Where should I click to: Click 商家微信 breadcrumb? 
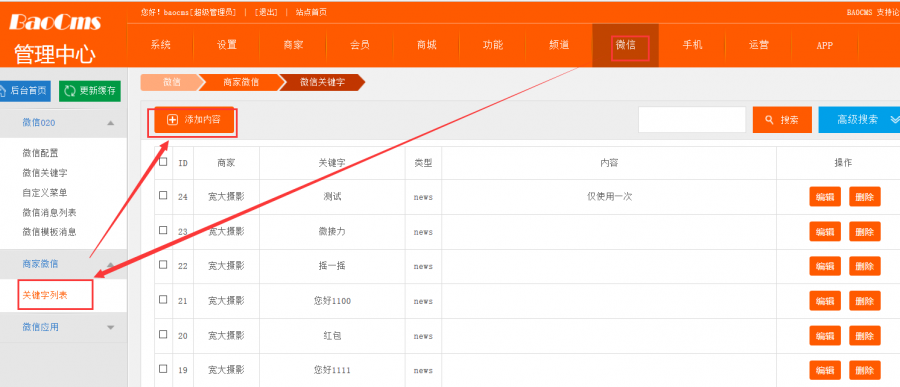[x=241, y=82]
